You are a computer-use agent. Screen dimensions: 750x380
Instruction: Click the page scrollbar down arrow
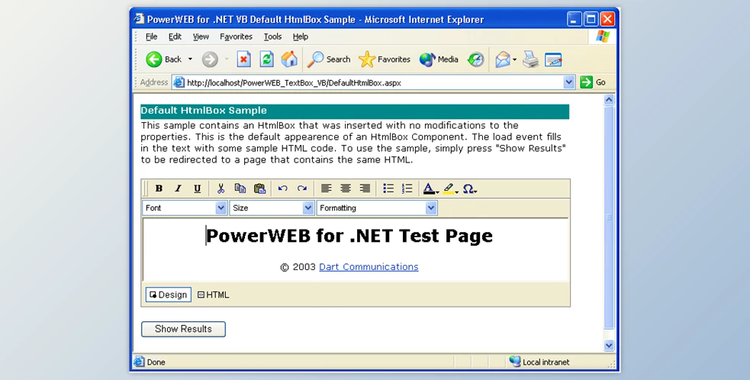coord(609,346)
